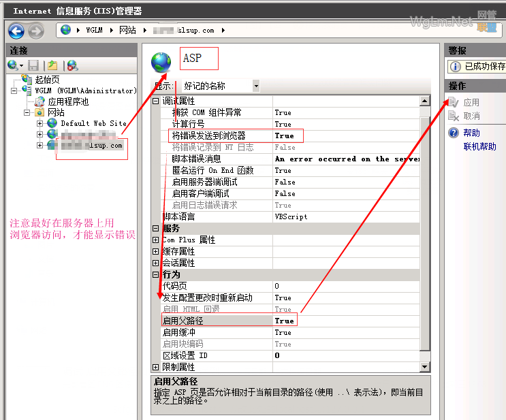Image resolution: width=506 pixels, height=420 pixels.
Task: Click the 脚本语言 VBScript value
Action: click(346, 216)
